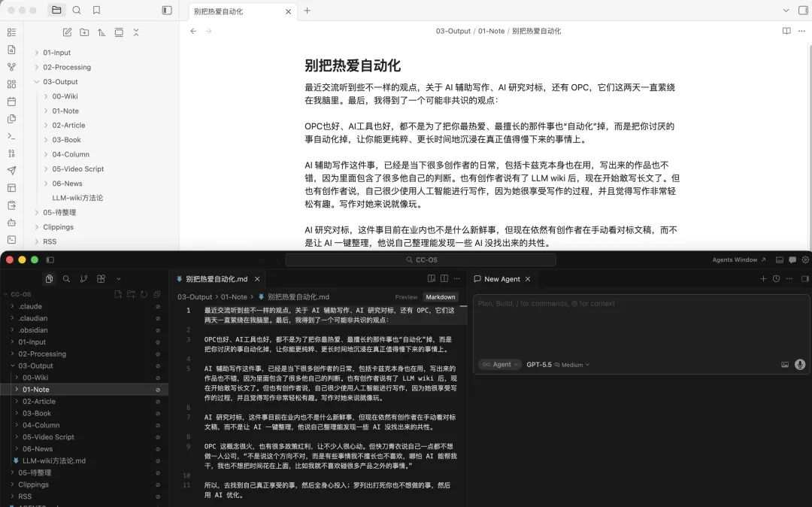Collapse all folders using the collapse icon

coord(136,32)
